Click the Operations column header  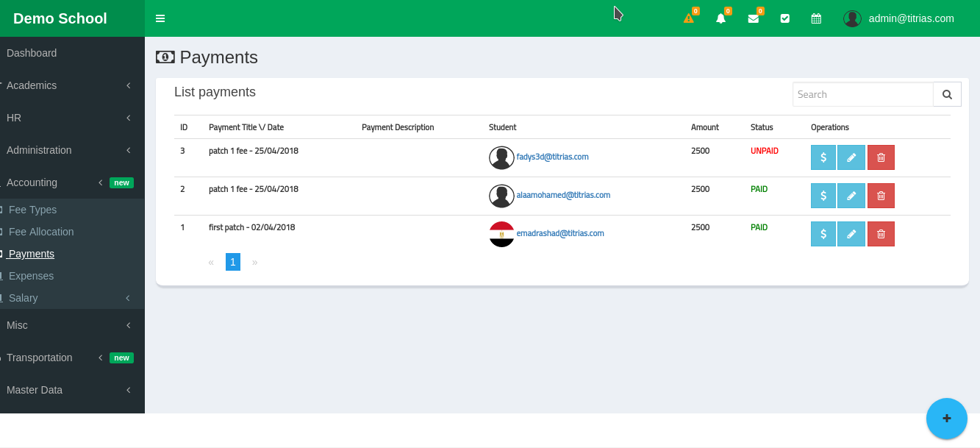point(830,127)
